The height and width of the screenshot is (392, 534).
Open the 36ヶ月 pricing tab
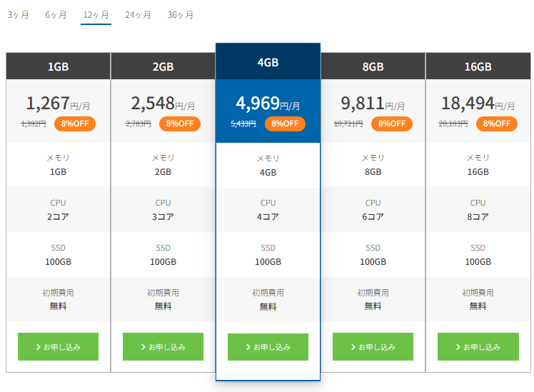click(181, 15)
